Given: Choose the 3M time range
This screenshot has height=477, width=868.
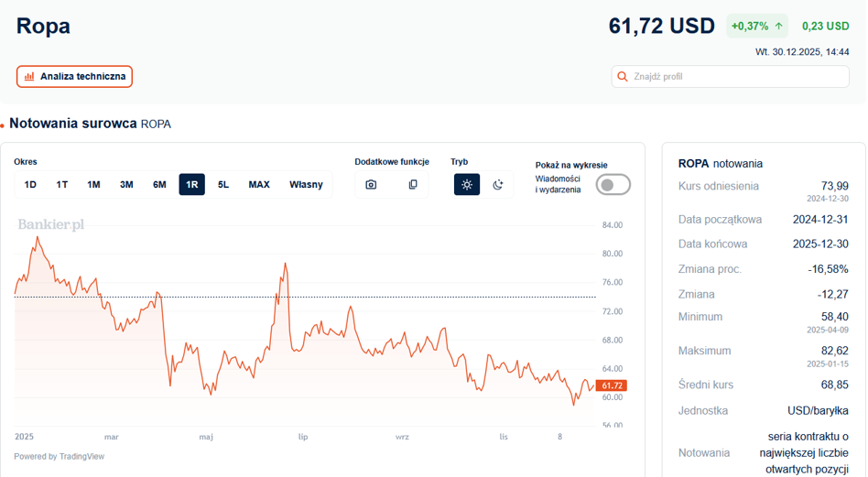Looking at the screenshot, I should [x=126, y=185].
